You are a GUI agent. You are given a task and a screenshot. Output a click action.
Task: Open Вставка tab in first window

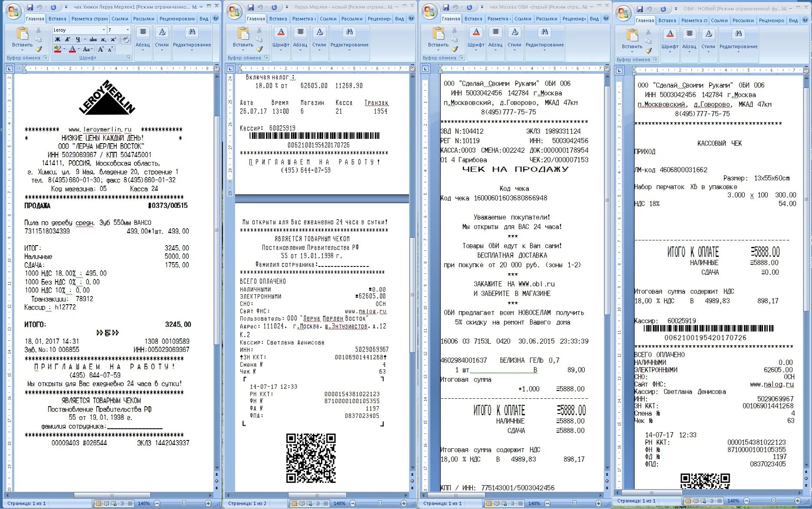pos(57,19)
